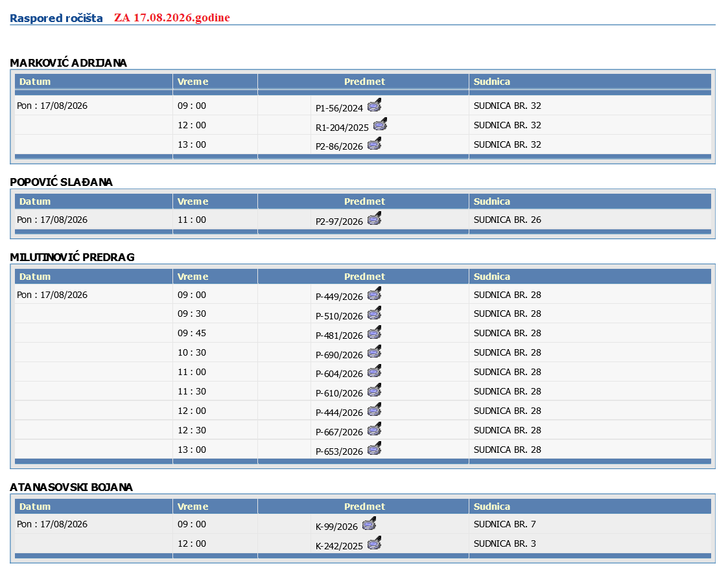
Task: Click case number P2-86/2026
Action: coord(339,146)
